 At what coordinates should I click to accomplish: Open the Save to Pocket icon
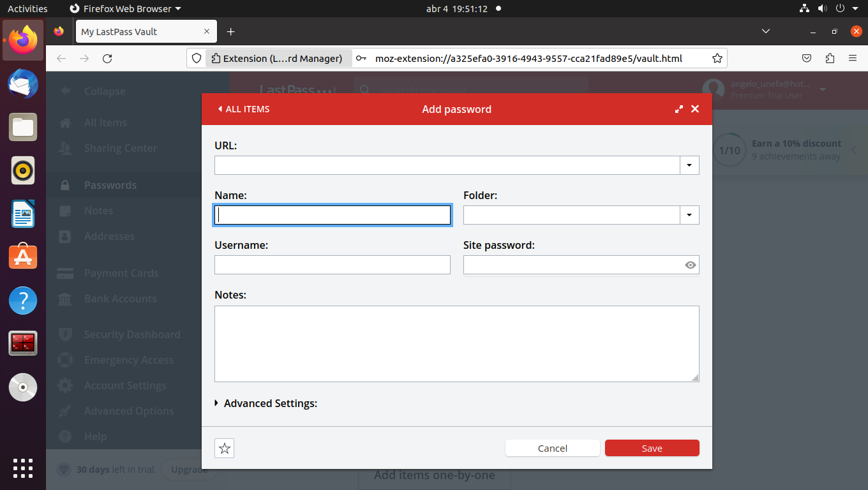pyautogui.click(x=807, y=58)
